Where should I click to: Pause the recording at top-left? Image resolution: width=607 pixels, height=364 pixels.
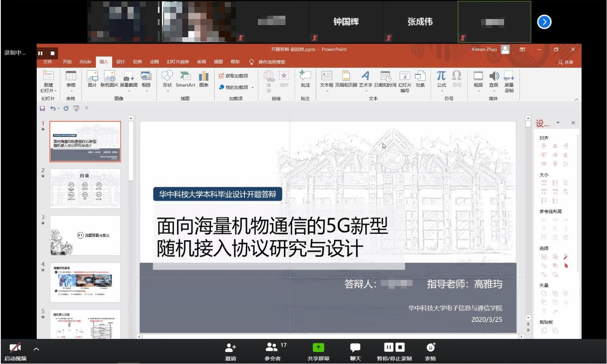click(40, 53)
